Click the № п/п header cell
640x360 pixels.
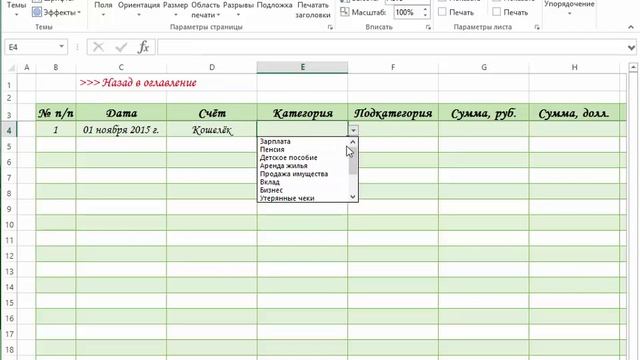(x=56, y=113)
